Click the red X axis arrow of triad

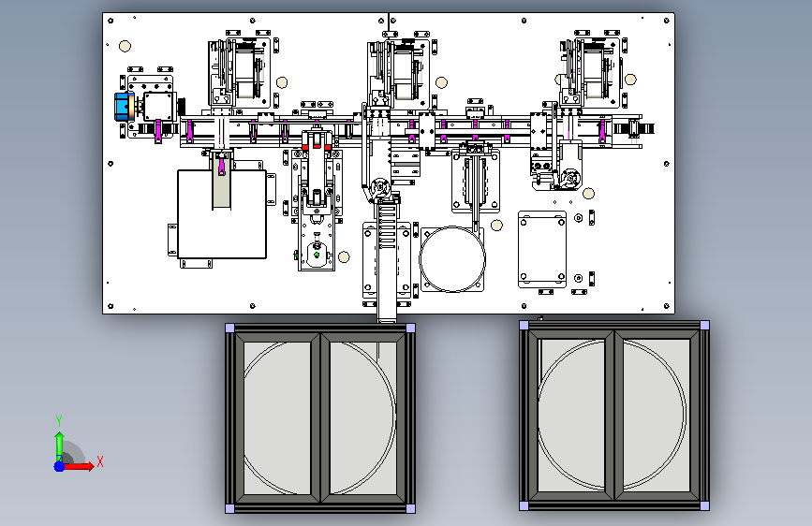pos(79,466)
